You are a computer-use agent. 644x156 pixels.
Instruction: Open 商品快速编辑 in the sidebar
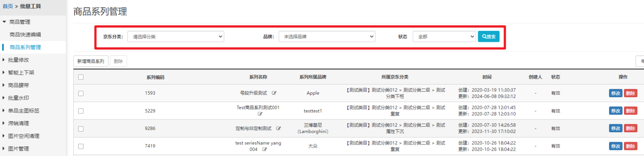(25, 35)
